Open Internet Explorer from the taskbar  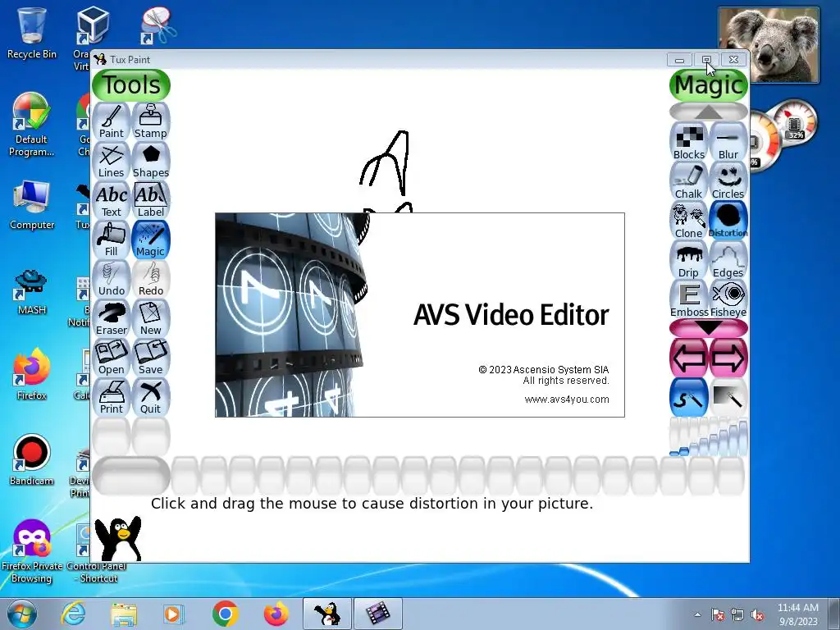pos(73,614)
